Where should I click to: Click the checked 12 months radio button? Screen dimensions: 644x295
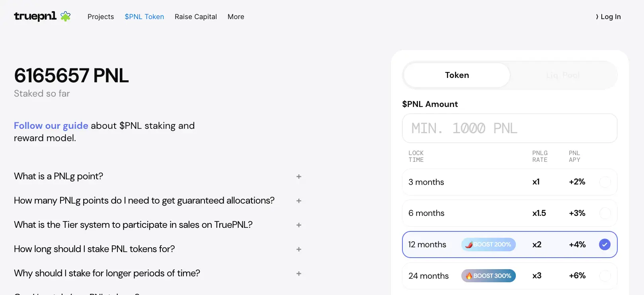click(605, 245)
